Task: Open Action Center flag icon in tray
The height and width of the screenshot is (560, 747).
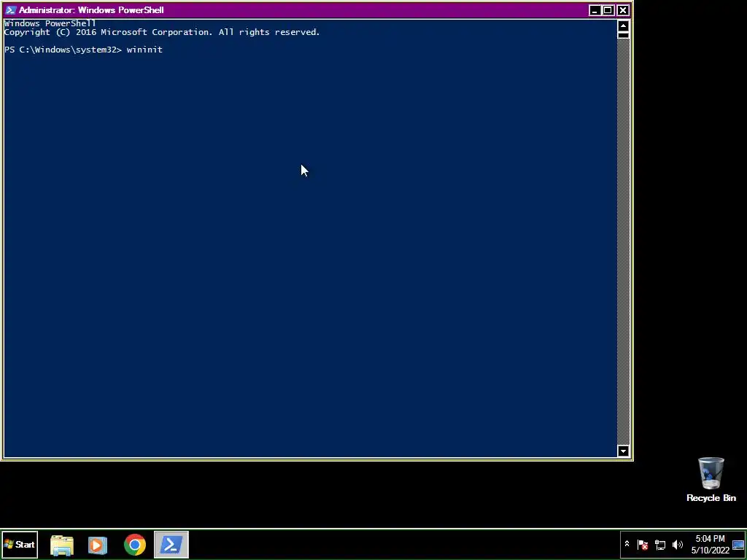Action: pos(643,544)
